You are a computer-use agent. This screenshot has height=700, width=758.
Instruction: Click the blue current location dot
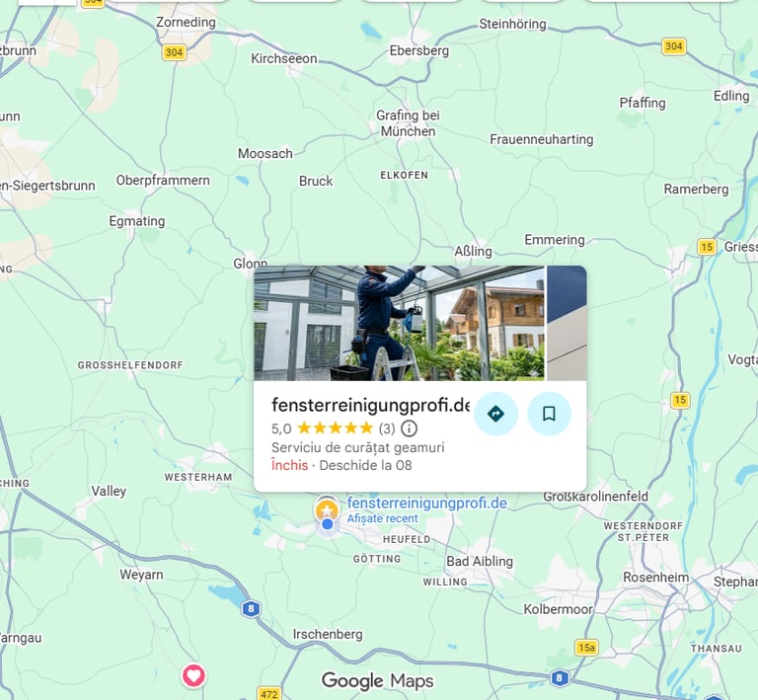click(x=328, y=524)
